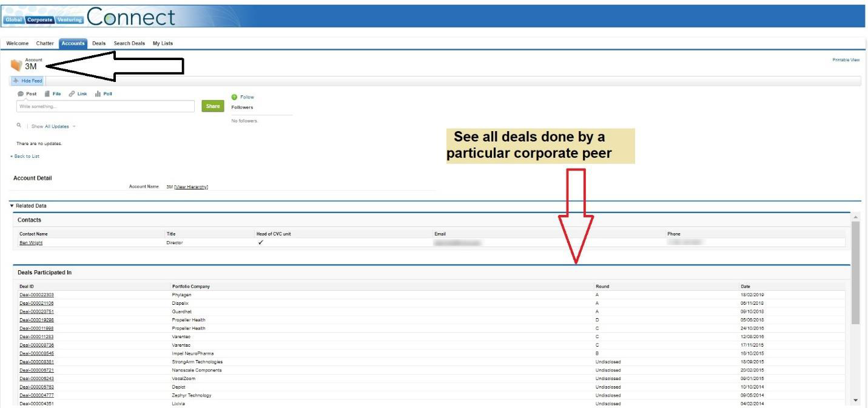Click the Post speech bubble icon
Screen dimensions: 868x408
(x=21, y=93)
